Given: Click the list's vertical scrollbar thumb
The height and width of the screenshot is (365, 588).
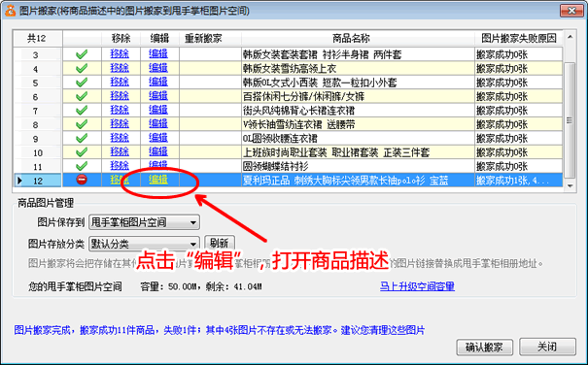Looking at the screenshot, I should 570,120.
